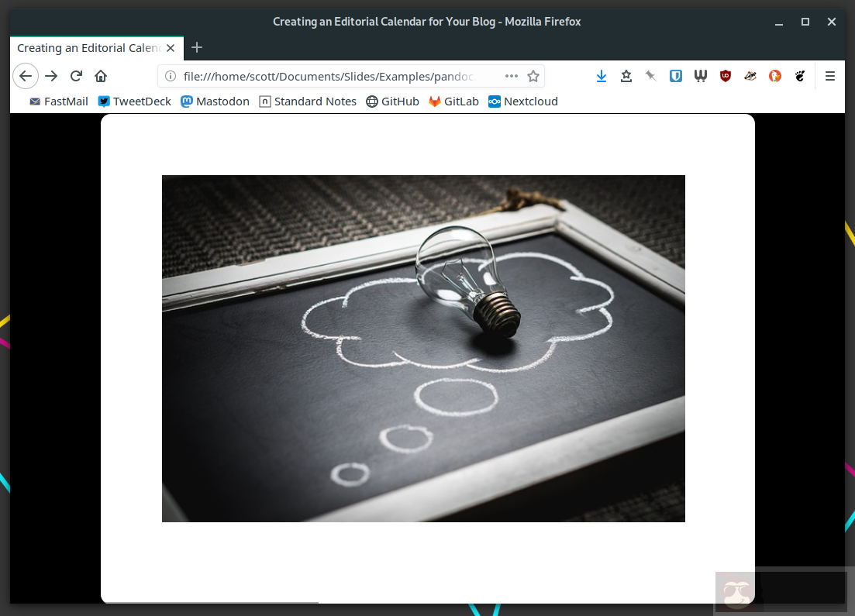Bookmark this page with the star
This screenshot has height=616, width=855.
point(533,76)
